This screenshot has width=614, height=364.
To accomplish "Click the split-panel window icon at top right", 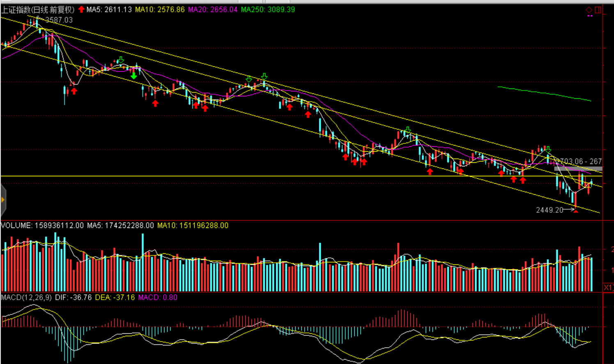I will click(x=598, y=10).
